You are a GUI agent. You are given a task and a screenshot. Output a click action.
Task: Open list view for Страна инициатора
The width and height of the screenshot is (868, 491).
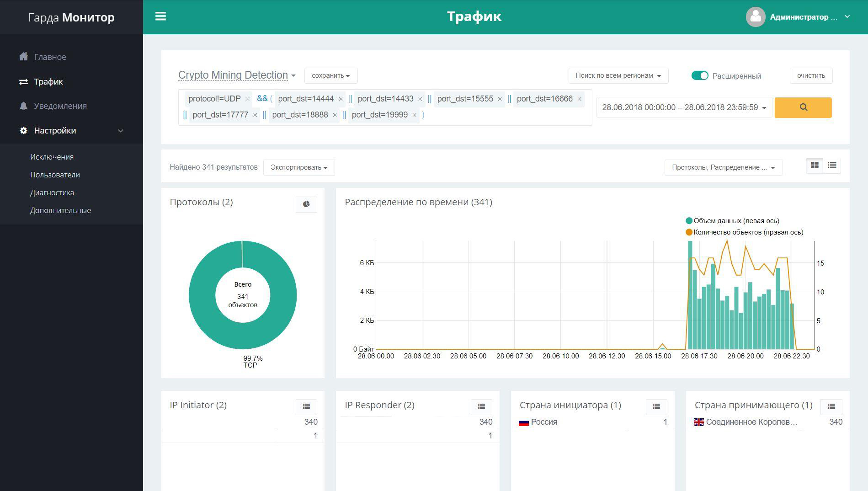[656, 406]
